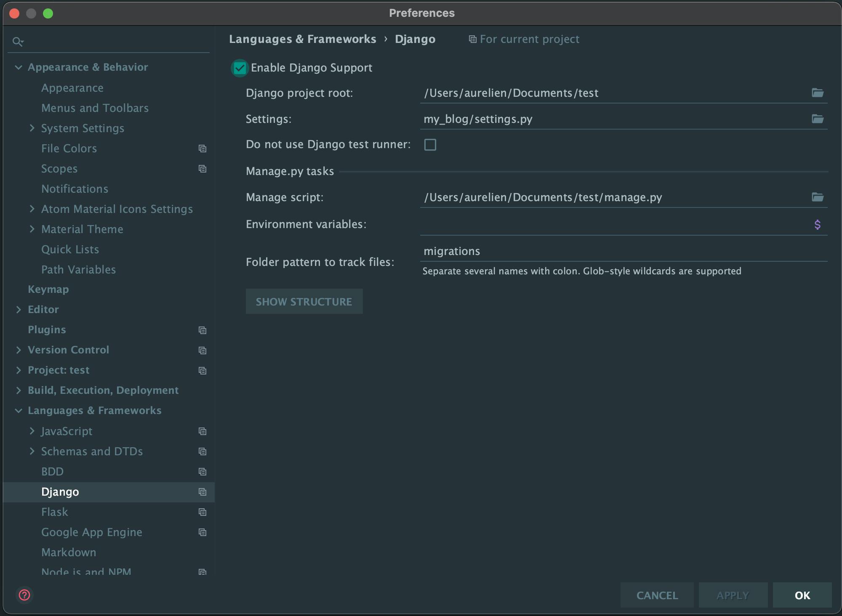Close the Preferences window
This screenshot has height=616, width=842.
click(x=14, y=13)
